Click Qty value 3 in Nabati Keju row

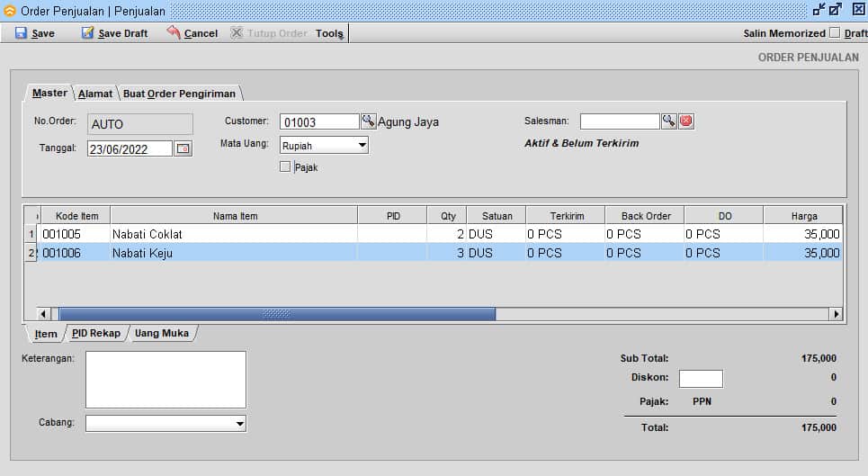pyautogui.click(x=447, y=253)
